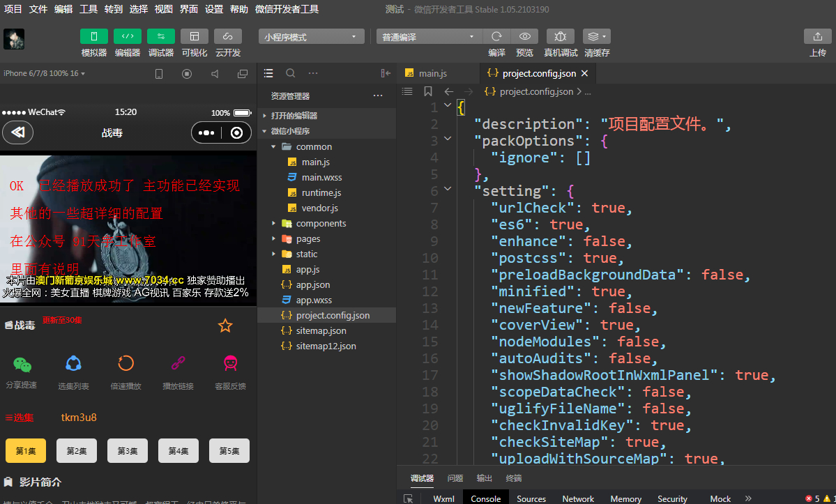Expand the 打开的编辑器 section
The image size is (836, 504).
tap(326, 116)
